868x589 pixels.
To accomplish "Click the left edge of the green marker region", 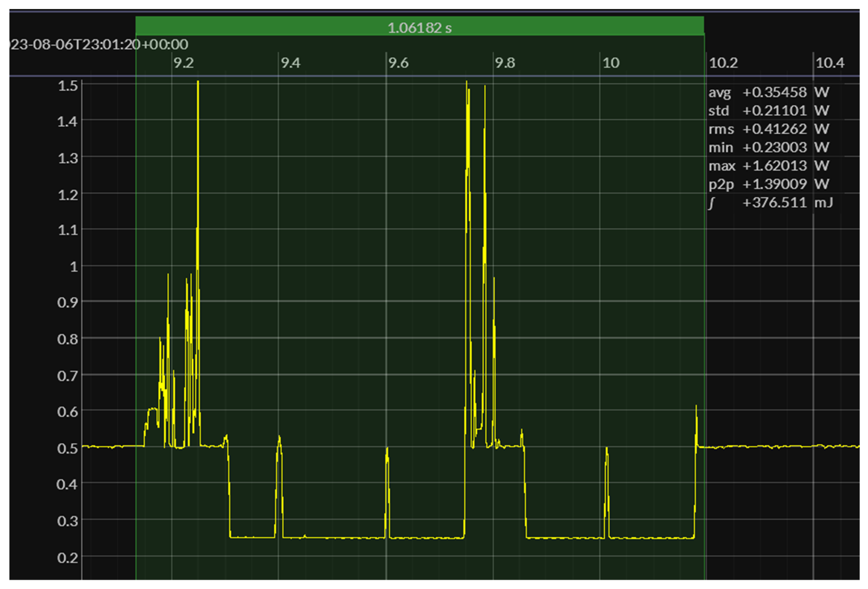I will tap(136, 299).
